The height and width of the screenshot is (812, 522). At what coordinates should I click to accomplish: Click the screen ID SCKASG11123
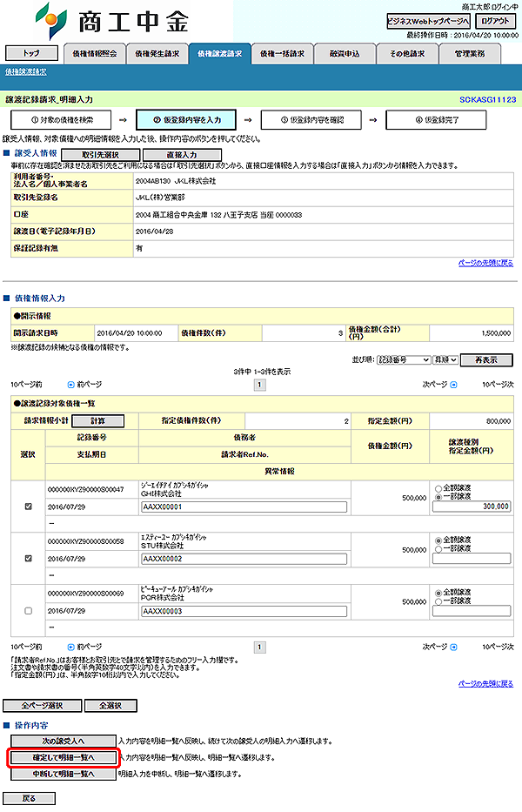click(488, 99)
